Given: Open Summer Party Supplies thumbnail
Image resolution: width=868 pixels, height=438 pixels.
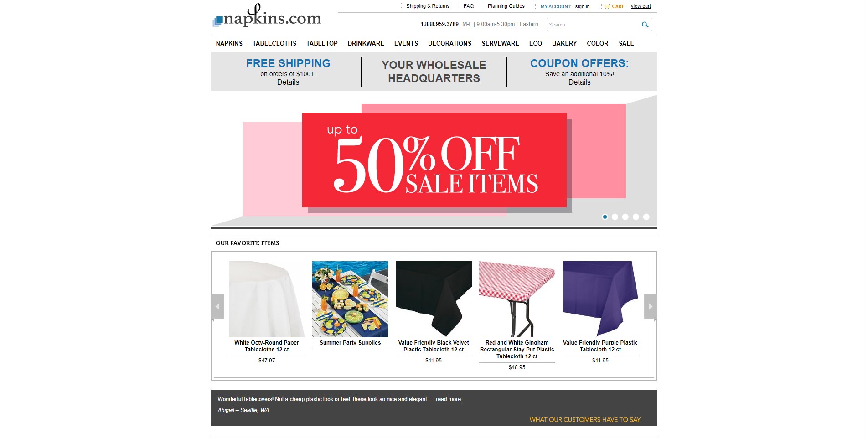Looking at the screenshot, I should (350, 299).
